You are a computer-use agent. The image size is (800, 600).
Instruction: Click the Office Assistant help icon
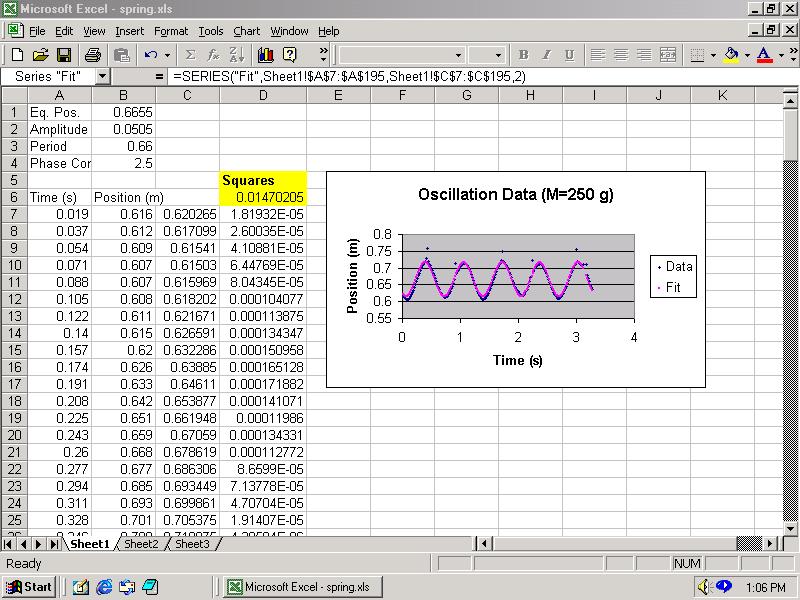coord(290,55)
